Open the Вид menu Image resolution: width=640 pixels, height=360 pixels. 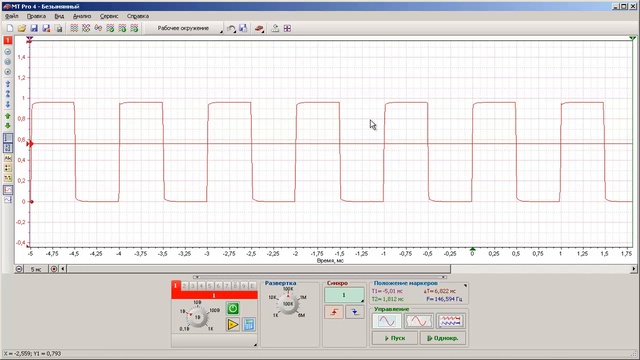(59, 16)
